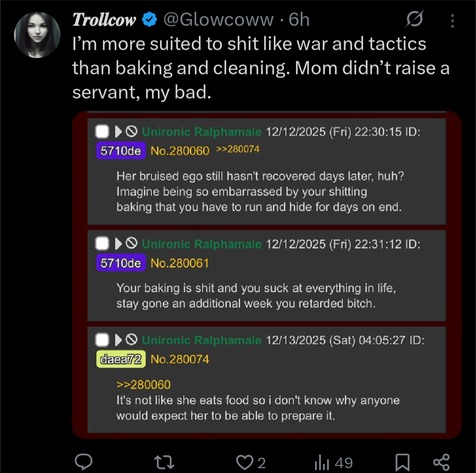
Task: Tick checkbox for post No.280061
Action: point(102,243)
